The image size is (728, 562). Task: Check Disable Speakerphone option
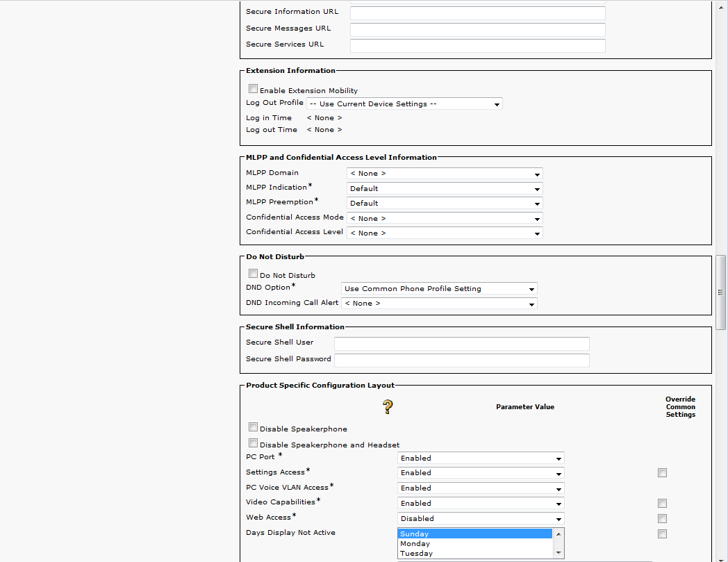point(254,427)
